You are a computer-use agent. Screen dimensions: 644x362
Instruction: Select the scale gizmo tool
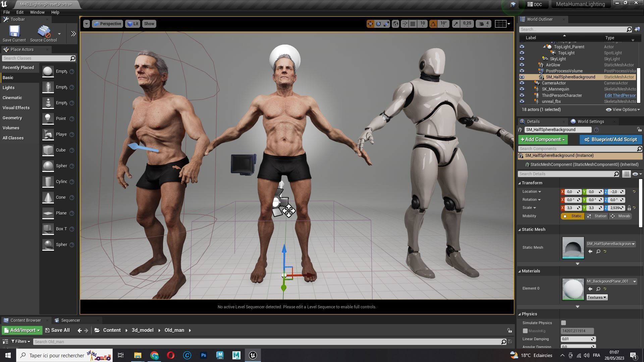(x=386, y=24)
